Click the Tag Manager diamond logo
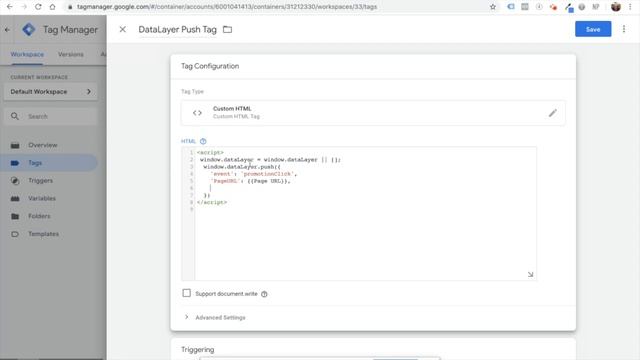640x360 pixels. pos(29,29)
